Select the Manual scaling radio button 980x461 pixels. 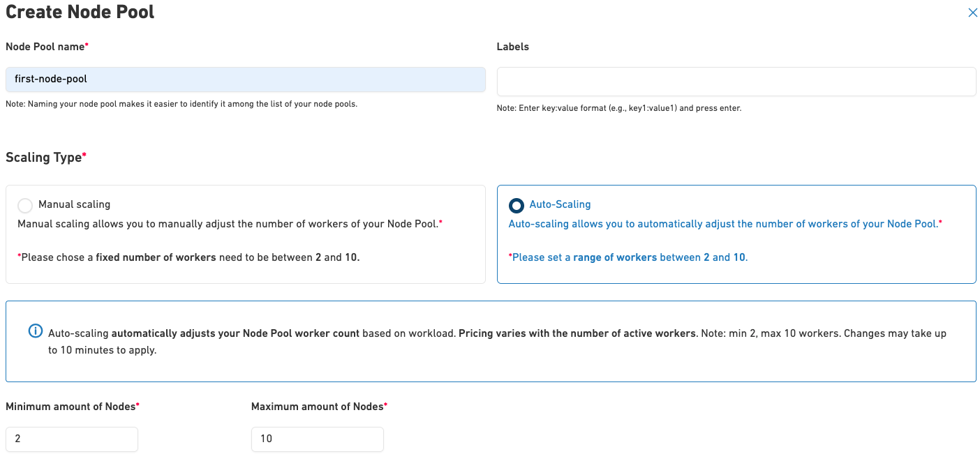tap(25, 205)
